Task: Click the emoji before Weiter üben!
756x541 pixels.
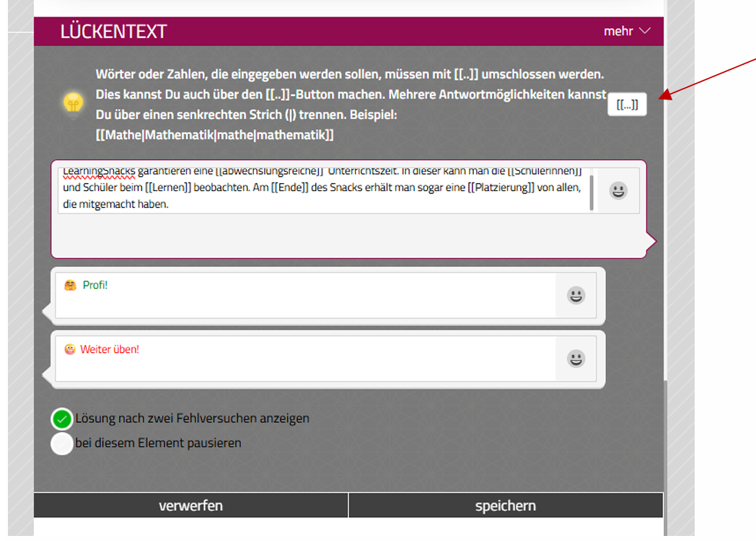Action: coord(70,350)
